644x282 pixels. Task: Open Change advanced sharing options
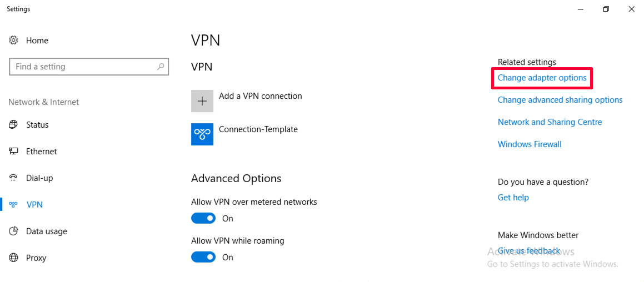click(560, 100)
